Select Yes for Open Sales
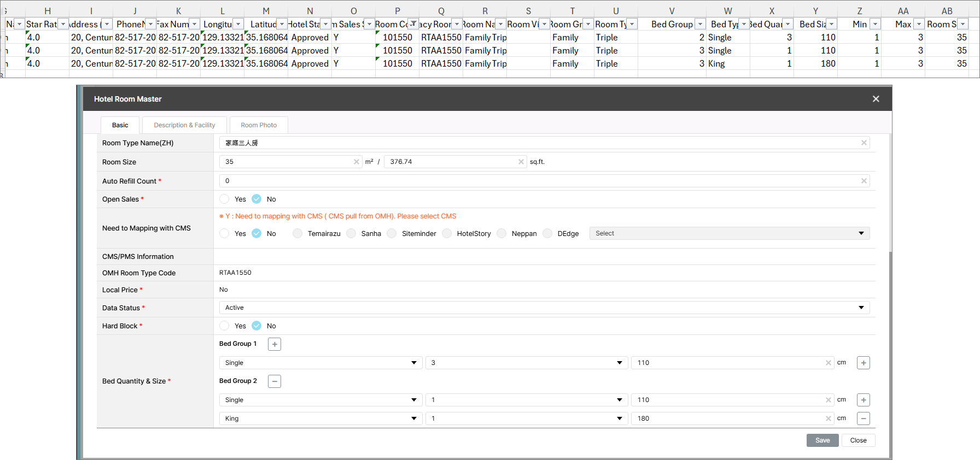The width and height of the screenshot is (980, 460). point(225,199)
